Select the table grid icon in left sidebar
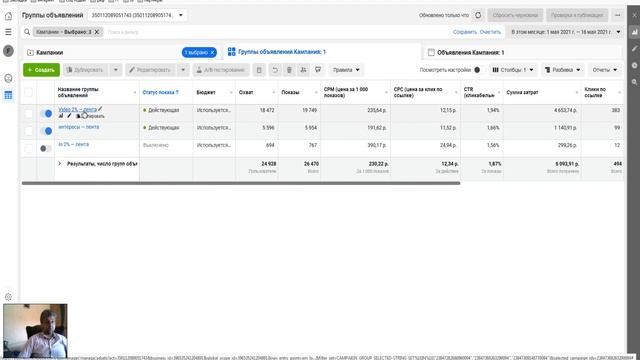 (x=8, y=95)
